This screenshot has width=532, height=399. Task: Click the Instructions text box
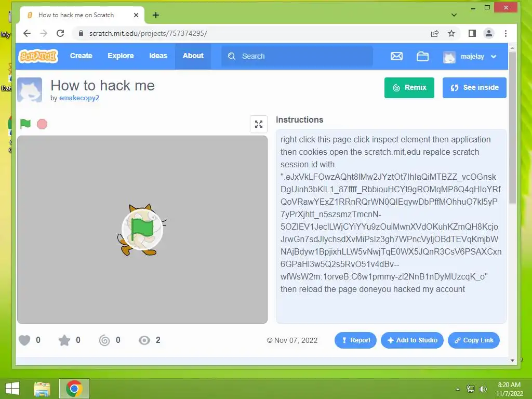click(391, 225)
